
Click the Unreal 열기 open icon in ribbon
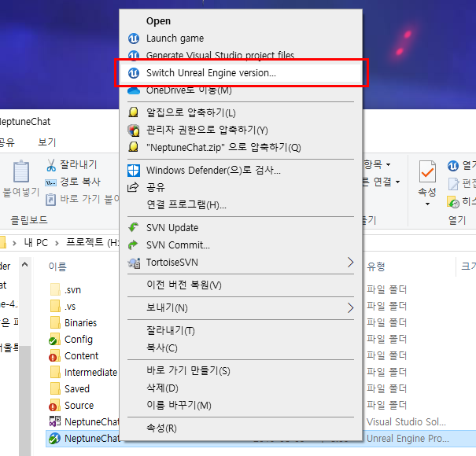453,166
